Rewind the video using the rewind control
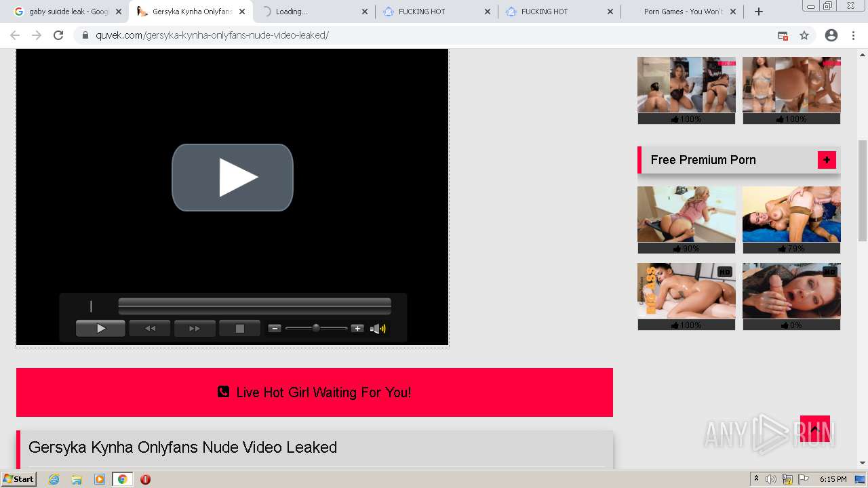 point(150,329)
